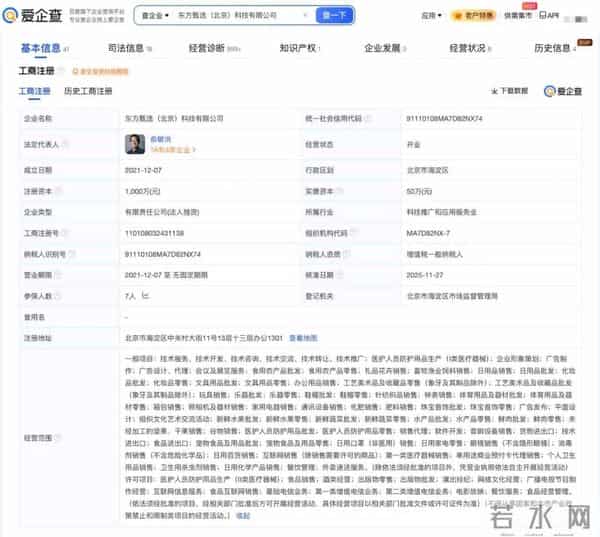
Task: Click the 下载数据 download button
Action: pos(510,91)
